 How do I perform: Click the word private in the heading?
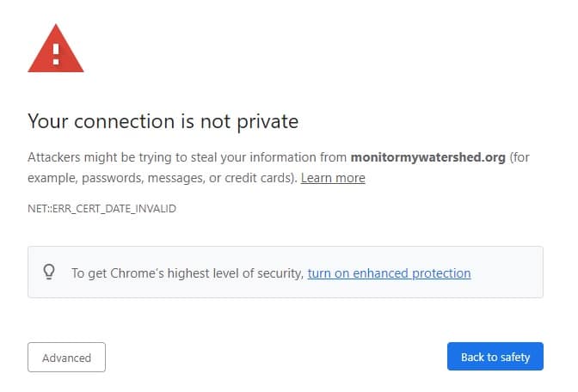[x=266, y=121]
